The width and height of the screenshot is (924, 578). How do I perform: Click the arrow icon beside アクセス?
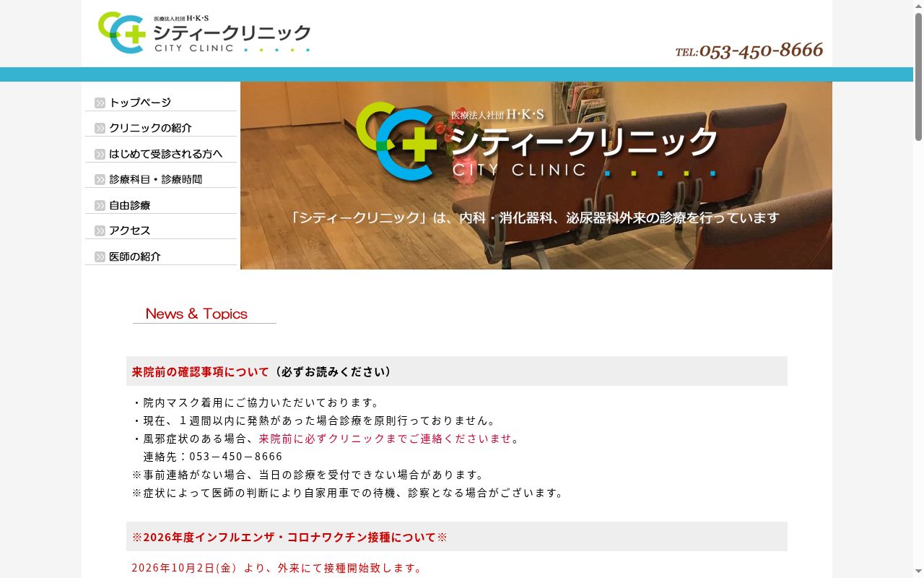point(100,230)
